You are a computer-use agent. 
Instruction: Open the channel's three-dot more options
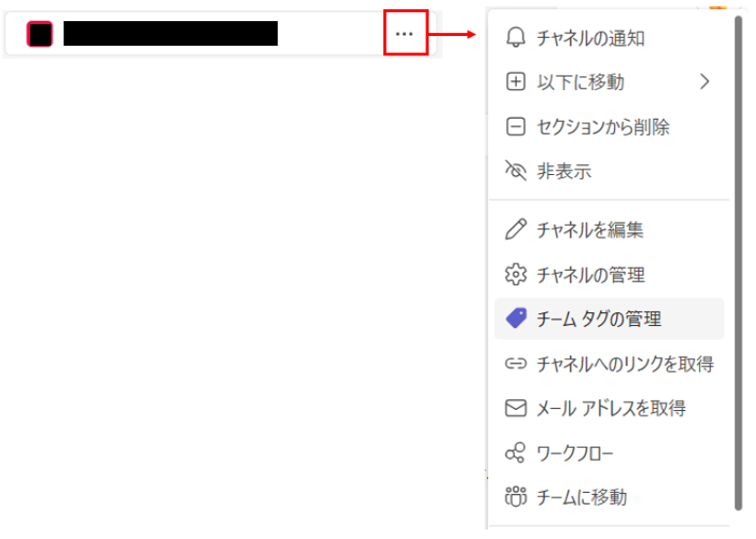404,34
